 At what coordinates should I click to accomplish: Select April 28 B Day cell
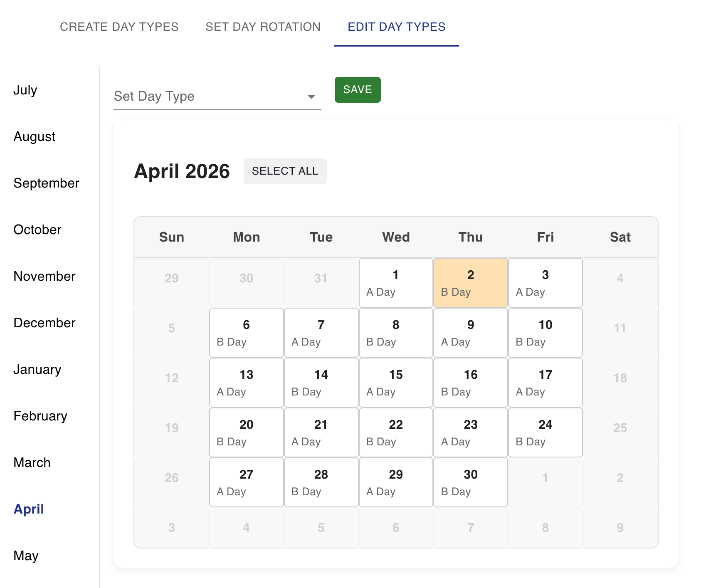321,482
